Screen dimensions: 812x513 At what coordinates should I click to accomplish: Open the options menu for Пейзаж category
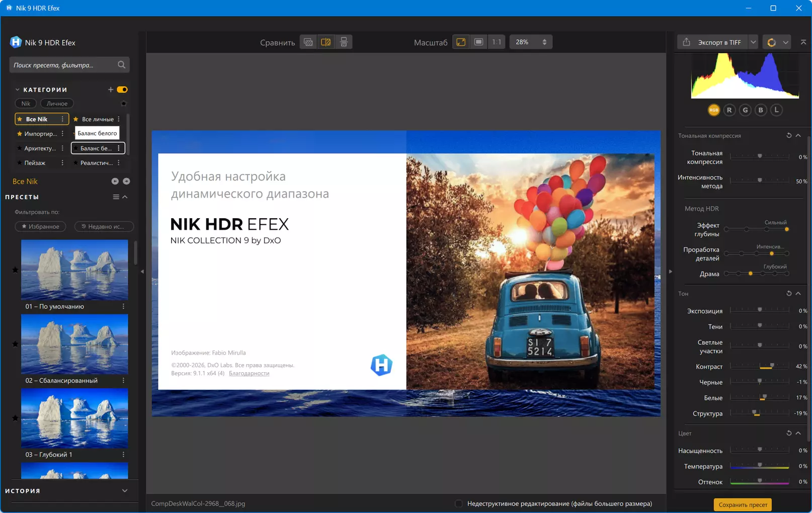pos(62,163)
